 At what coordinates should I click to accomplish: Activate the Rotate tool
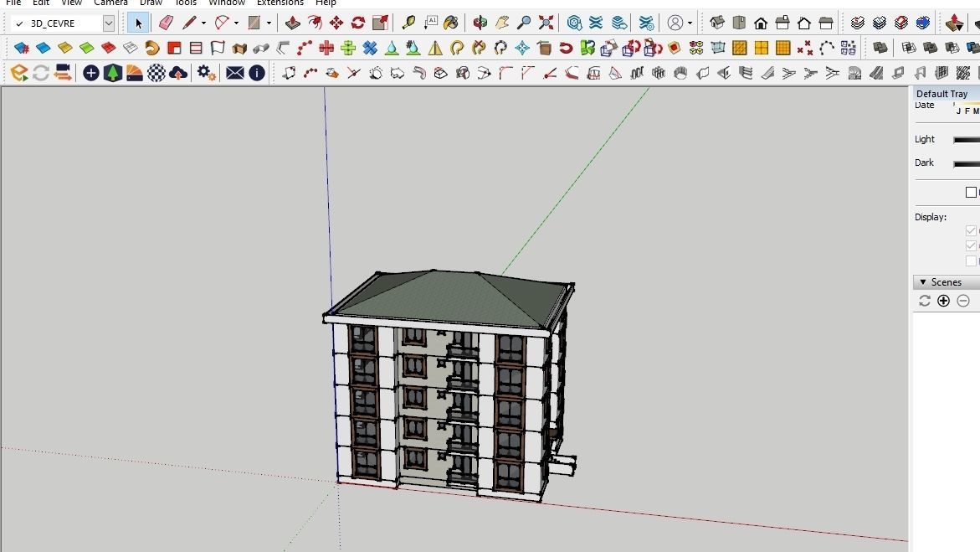pos(358,23)
